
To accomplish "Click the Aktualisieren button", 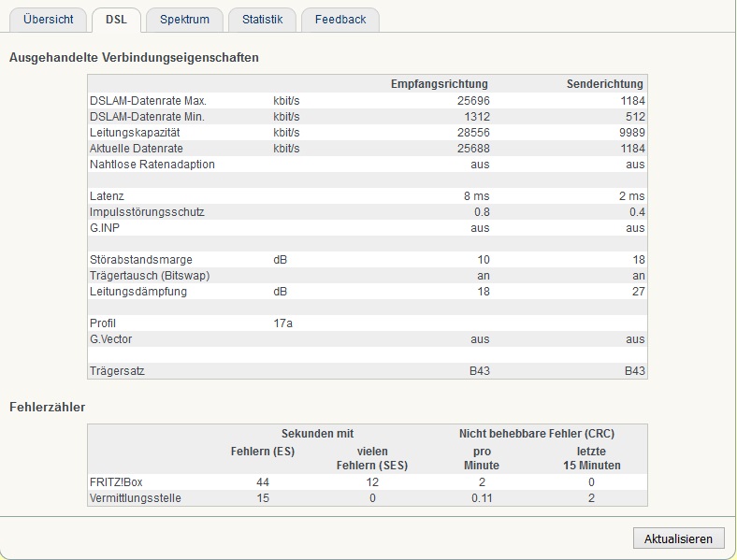I will click(x=678, y=538).
